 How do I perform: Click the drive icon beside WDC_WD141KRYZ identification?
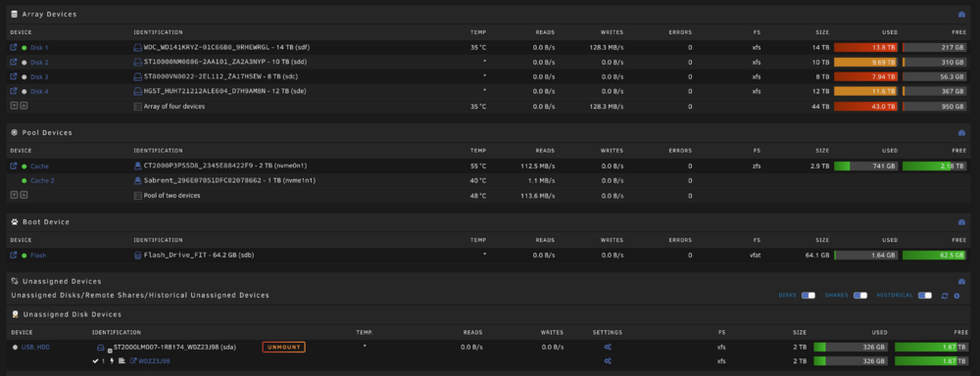click(x=138, y=47)
